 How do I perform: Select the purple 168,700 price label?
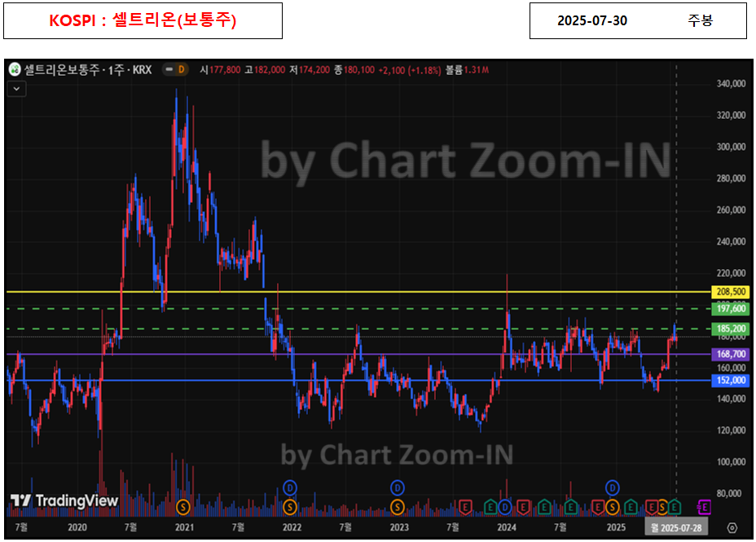point(731,355)
